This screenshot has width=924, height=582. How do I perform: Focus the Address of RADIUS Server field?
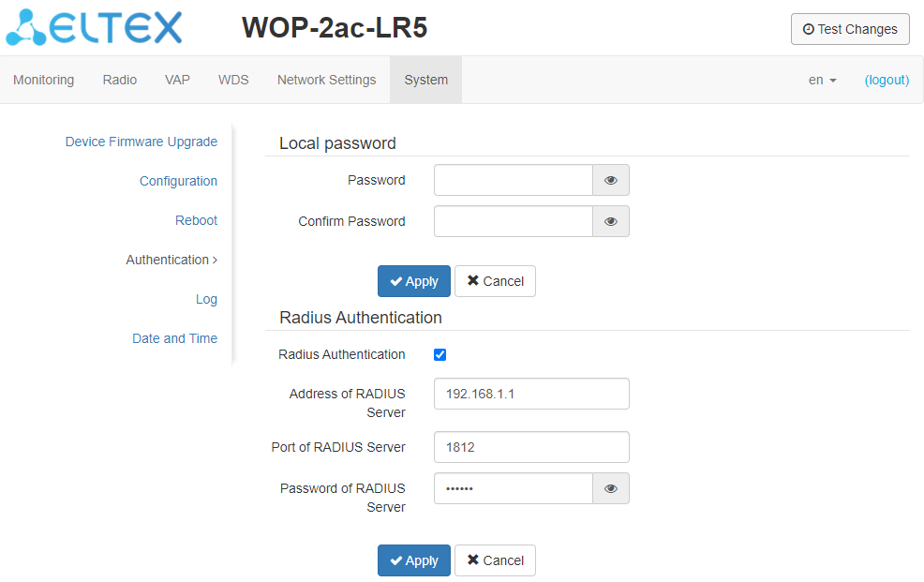(x=531, y=394)
